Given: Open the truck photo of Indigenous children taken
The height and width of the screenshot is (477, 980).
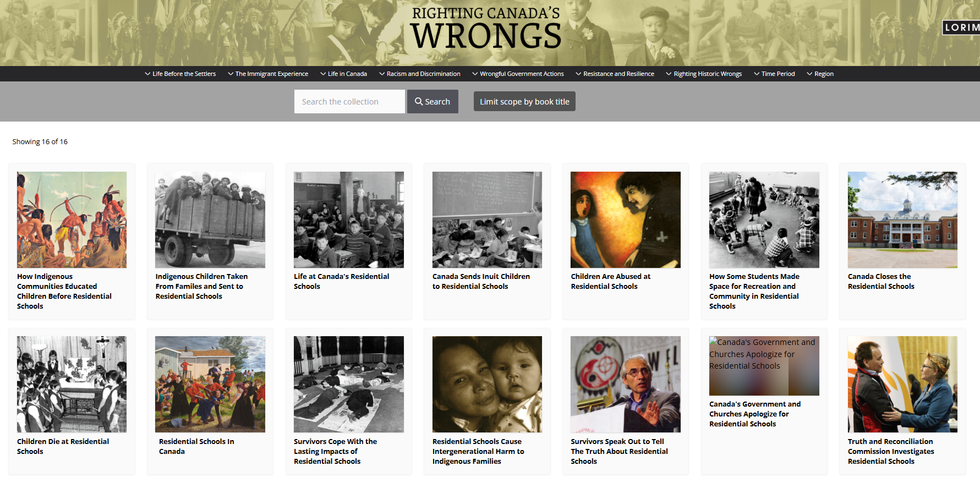Looking at the screenshot, I should (x=210, y=220).
